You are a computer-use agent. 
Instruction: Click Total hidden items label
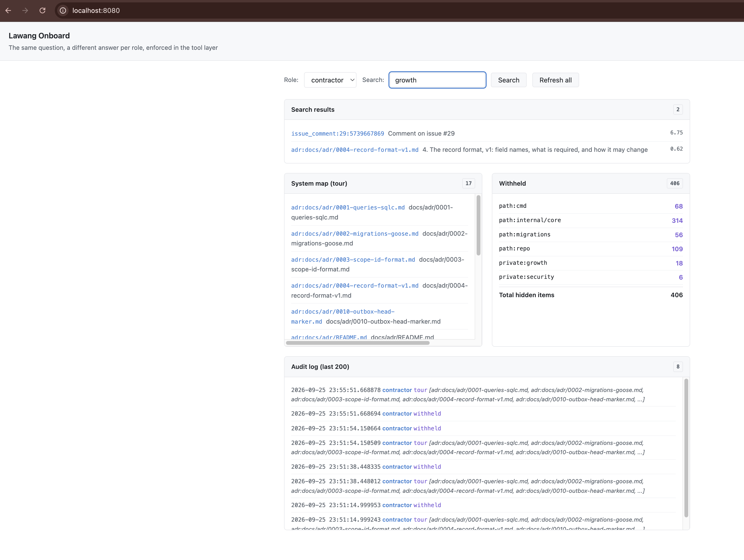point(526,295)
